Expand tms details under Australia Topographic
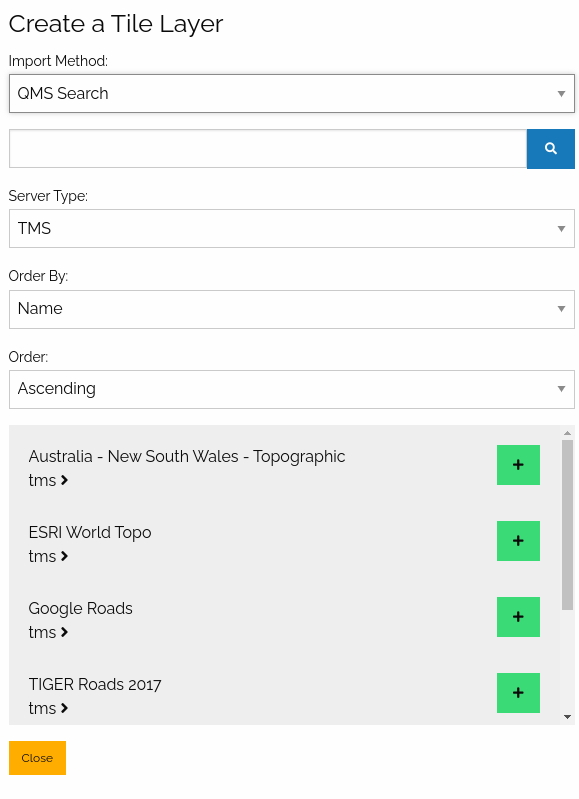Viewport: 579px width, 799px height. tap(48, 480)
